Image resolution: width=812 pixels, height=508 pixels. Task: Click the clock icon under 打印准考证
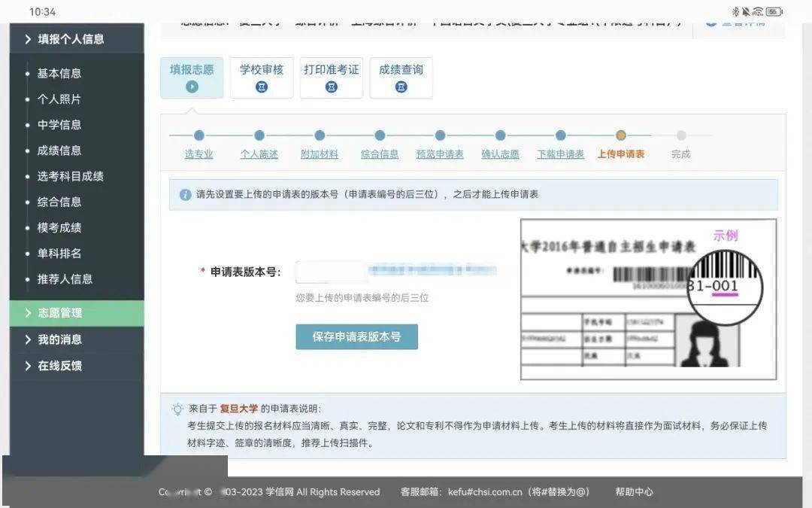click(332, 85)
